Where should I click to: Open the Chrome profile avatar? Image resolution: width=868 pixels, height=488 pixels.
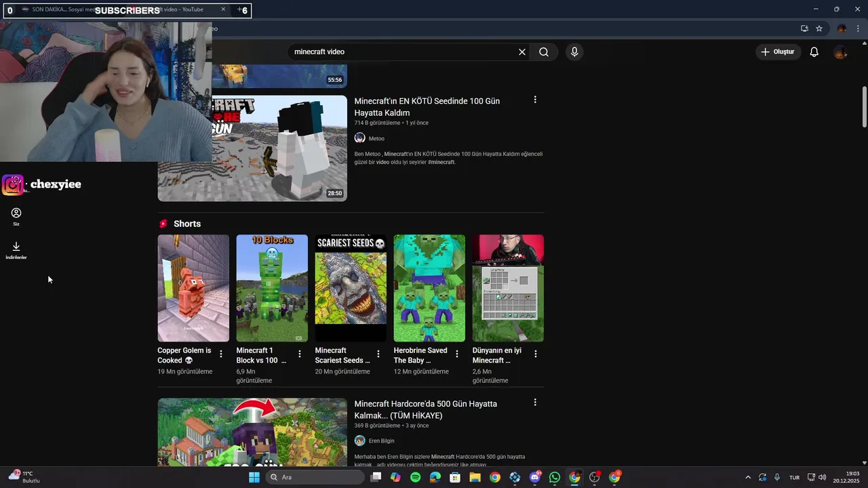[842, 28]
